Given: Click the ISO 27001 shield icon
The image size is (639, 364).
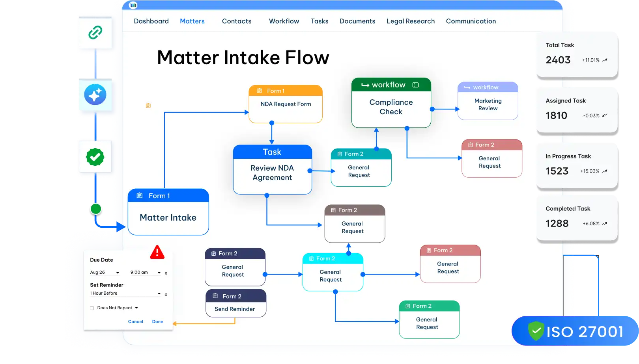Looking at the screenshot, I should coord(536,331).
